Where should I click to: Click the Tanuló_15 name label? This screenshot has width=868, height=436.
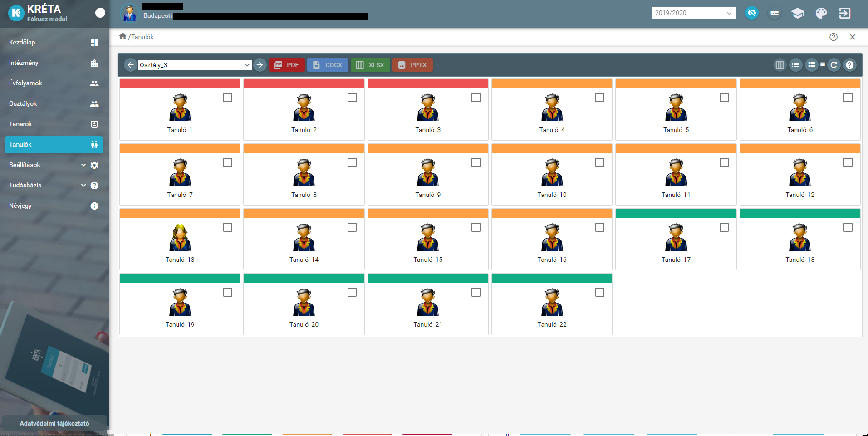428,260
